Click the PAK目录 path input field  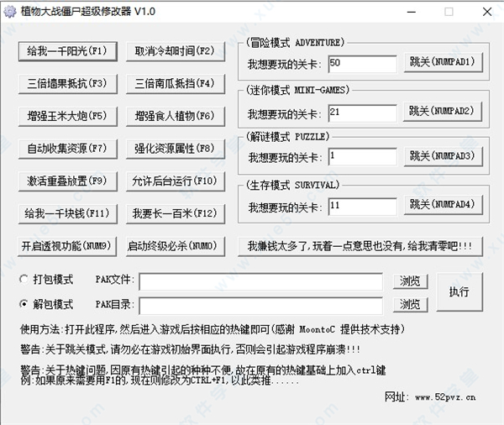260,306
